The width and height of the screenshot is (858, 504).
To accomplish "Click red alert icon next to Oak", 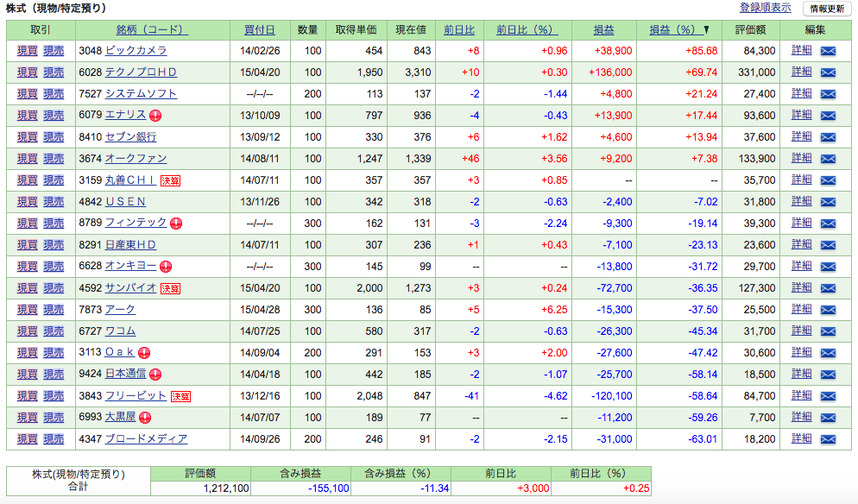I will pos(144,353).
